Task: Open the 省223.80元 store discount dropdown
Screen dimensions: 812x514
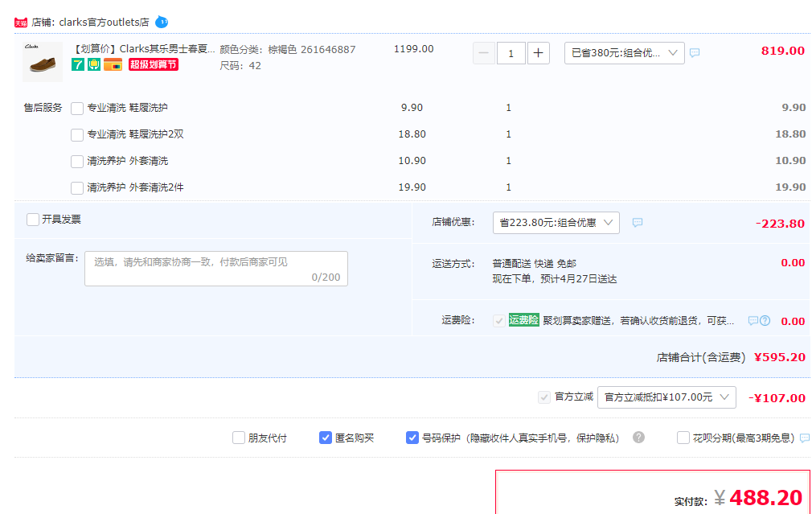Action: point(556,223)
